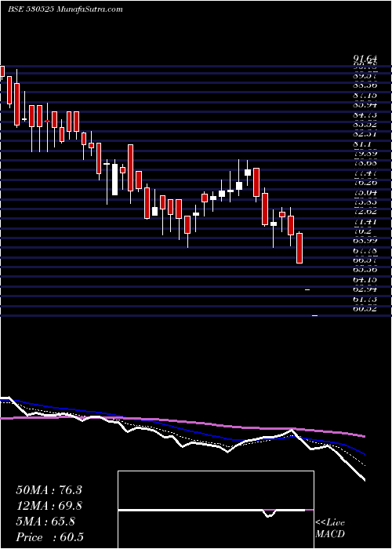392x549 pixels.
Task: Click the 84.73 price axis label
Action: point(365,115)
